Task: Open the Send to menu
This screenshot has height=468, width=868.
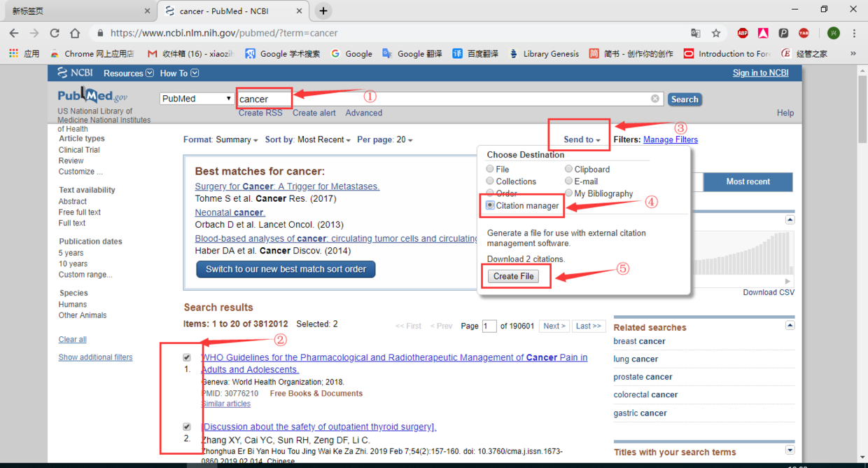Action: pyautogui.click(x=582, y=139)
